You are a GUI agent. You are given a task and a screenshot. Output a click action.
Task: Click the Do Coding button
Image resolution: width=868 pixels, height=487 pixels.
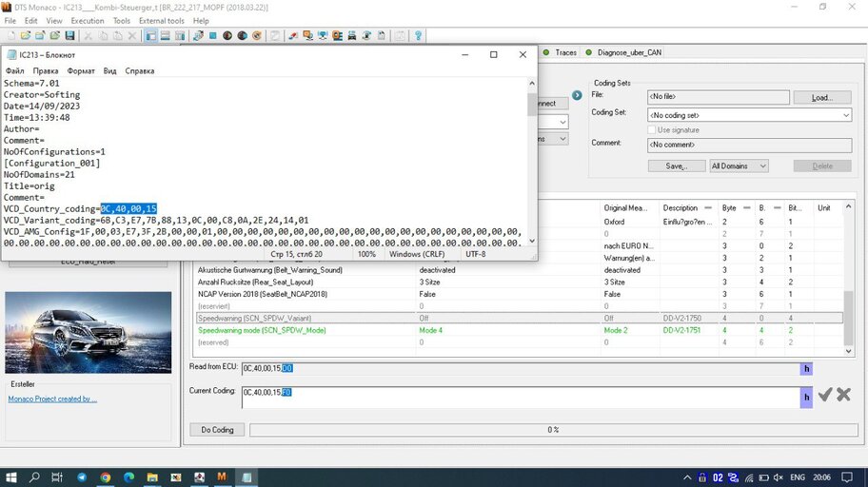click(217, 429)
